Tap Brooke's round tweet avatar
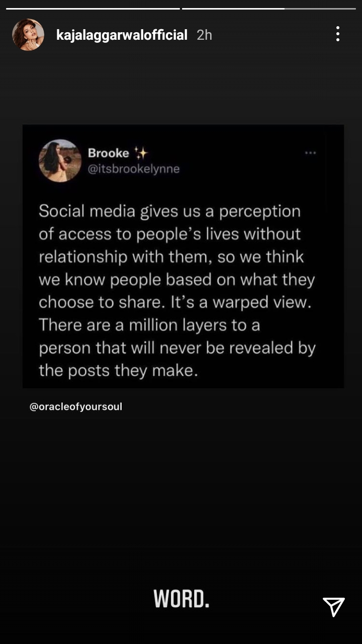This screenshot has height=644, width=362. click(x=60, y=160)
